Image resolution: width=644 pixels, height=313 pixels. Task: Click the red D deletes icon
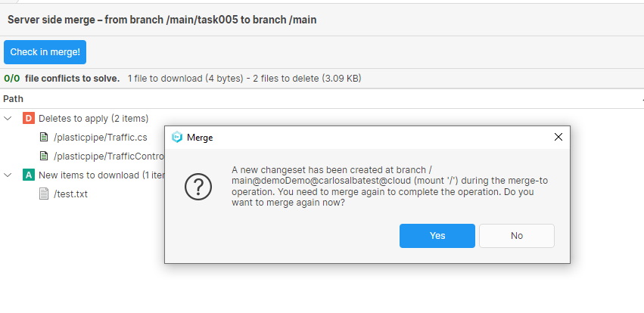pyautogui.click(x=29, y=118)
